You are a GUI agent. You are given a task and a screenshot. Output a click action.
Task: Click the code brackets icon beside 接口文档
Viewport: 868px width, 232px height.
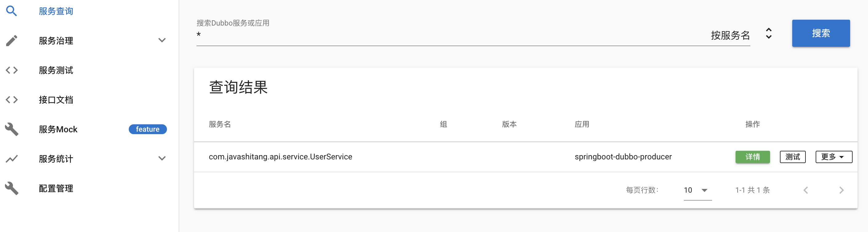coord(11,100)
